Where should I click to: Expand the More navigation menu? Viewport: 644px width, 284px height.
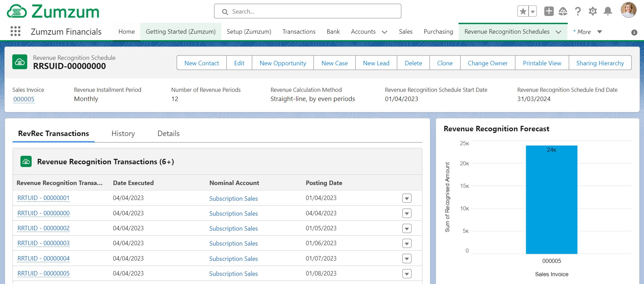pyautogui.click(x=587, y=32)
